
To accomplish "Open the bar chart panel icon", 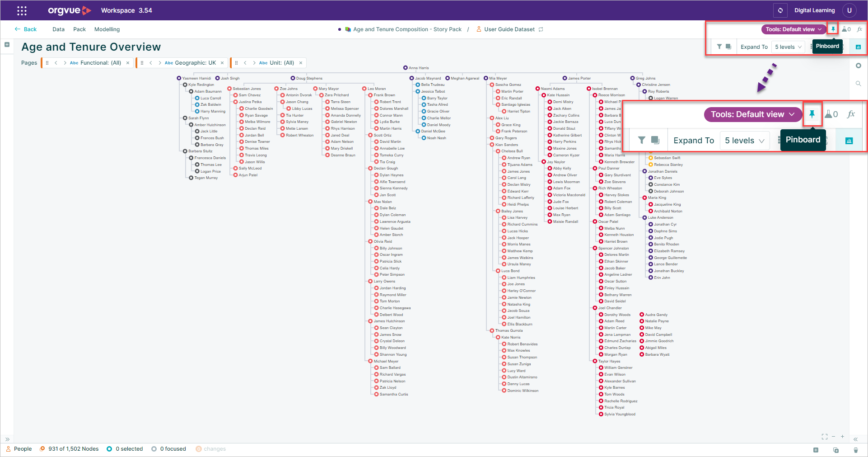I will click(x=858, y=47).
